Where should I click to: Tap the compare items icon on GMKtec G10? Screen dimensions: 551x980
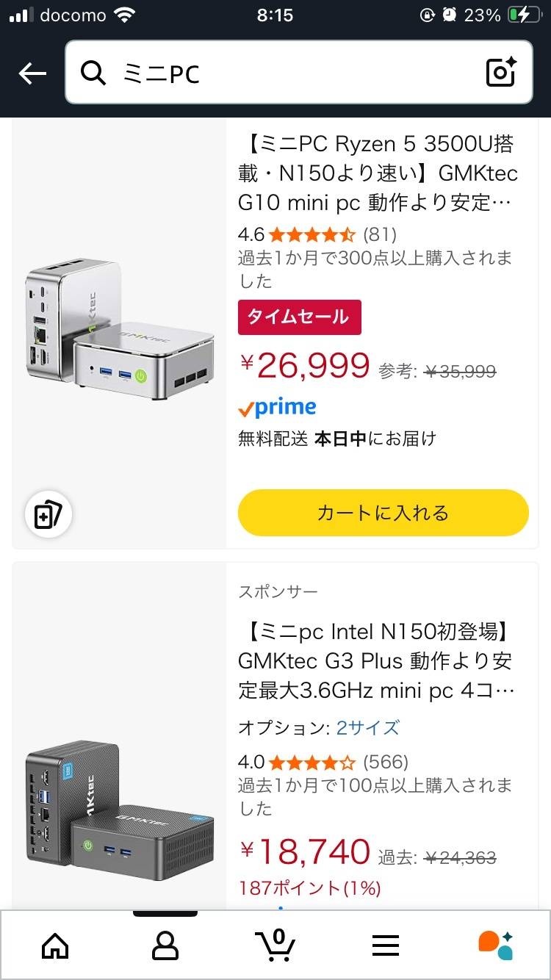[48, 515]
